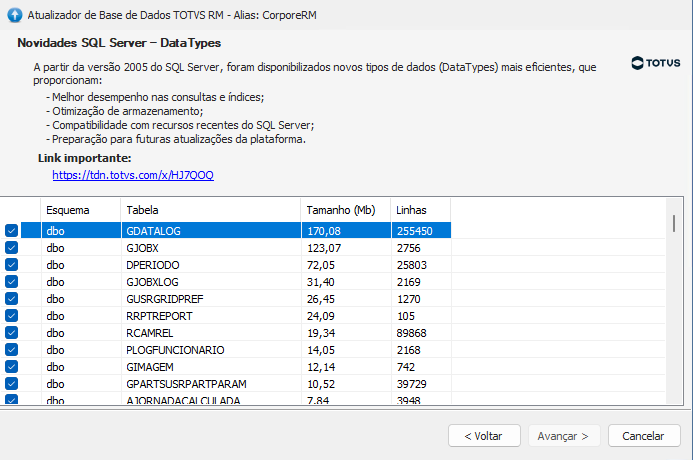Click the row count 89868
The height and width of the screenshot is (460, 693).
pos(411,333)
